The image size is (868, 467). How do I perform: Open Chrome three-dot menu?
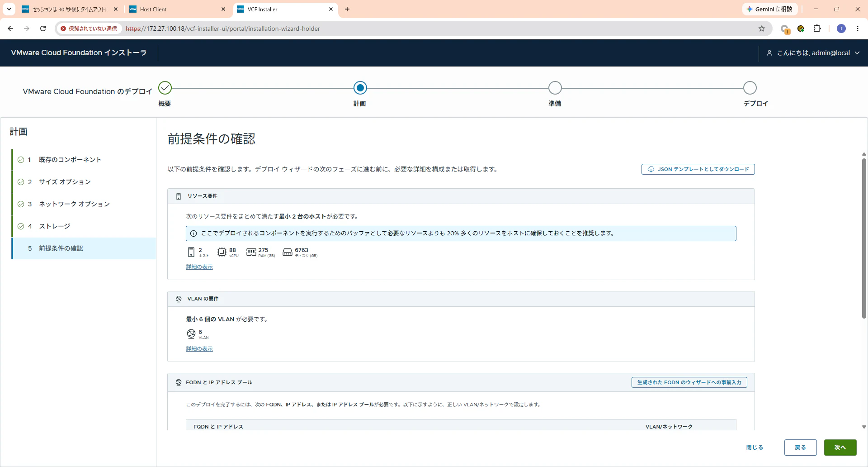coord(858,29)
